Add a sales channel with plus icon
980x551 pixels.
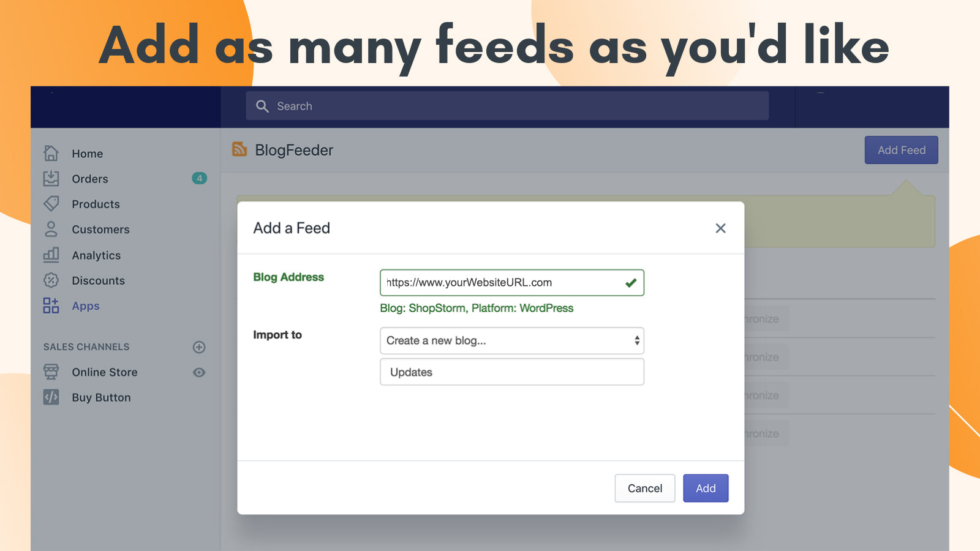coord(199,347)
